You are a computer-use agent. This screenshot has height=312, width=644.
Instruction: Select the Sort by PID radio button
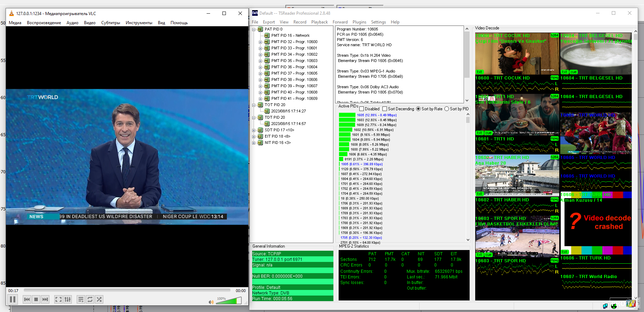446,109
